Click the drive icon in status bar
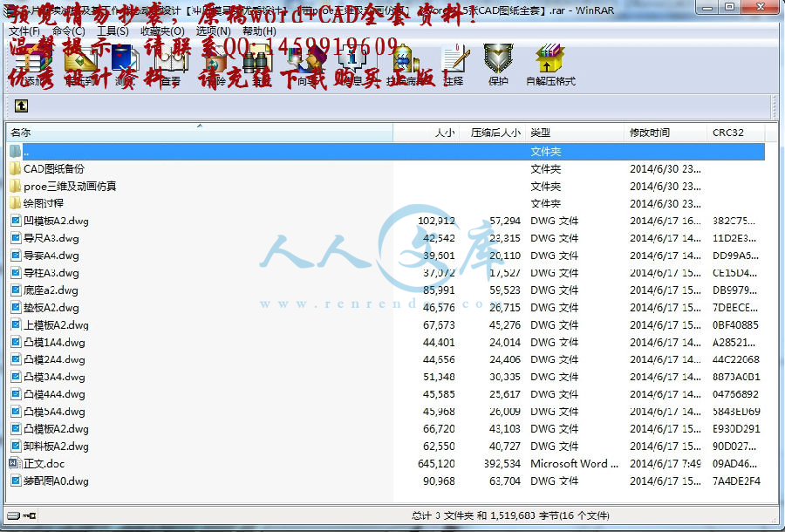This screenshot has width=785, height=532. [13, 515]
